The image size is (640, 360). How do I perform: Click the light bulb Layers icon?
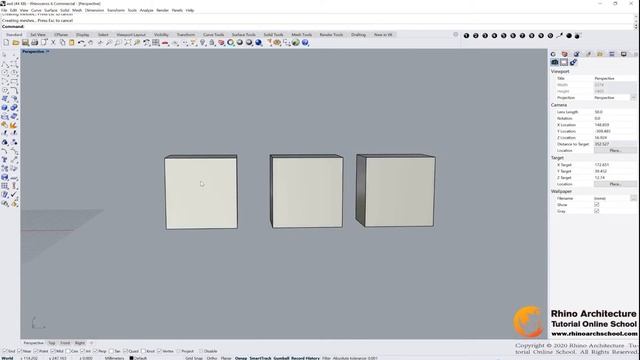(x=203, y=42)
